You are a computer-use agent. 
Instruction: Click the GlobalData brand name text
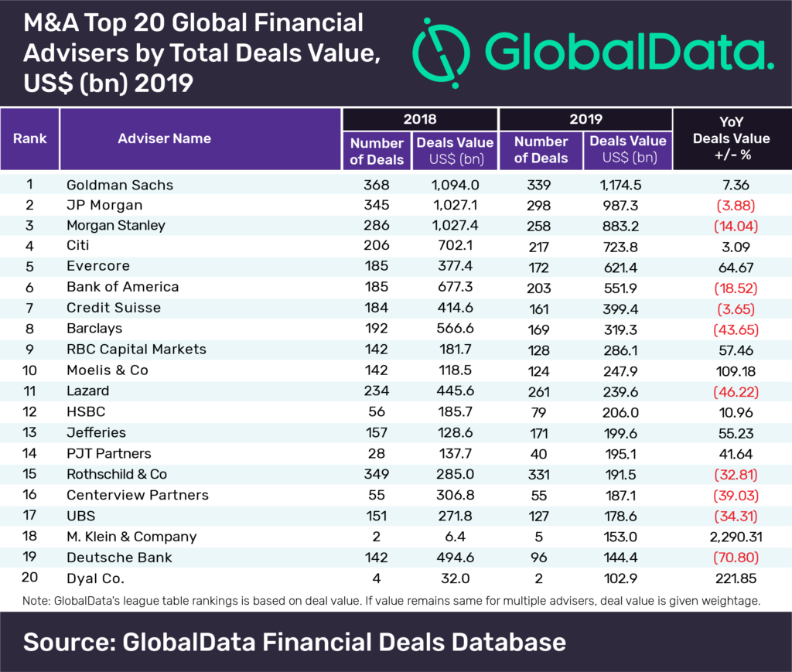click(630, 52)
